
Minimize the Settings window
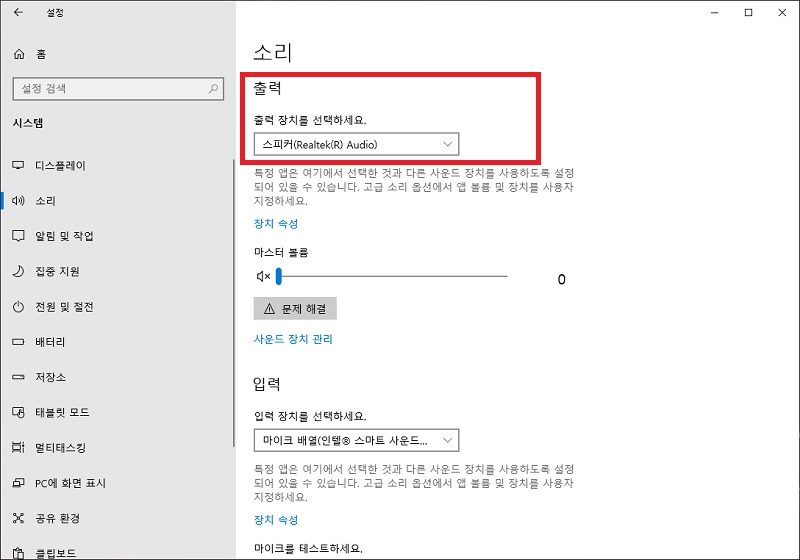point(715,13)
